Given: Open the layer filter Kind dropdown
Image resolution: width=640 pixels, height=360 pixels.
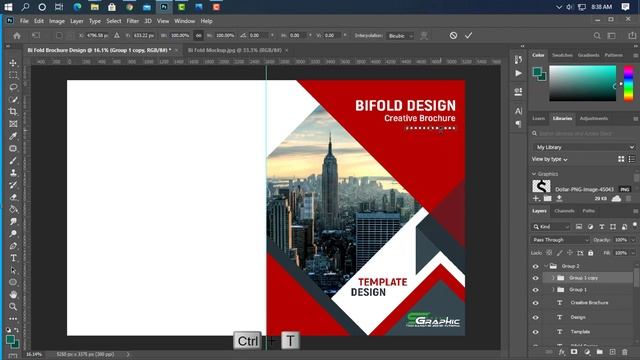Looking at the screenshot, I should pos(551,227).
